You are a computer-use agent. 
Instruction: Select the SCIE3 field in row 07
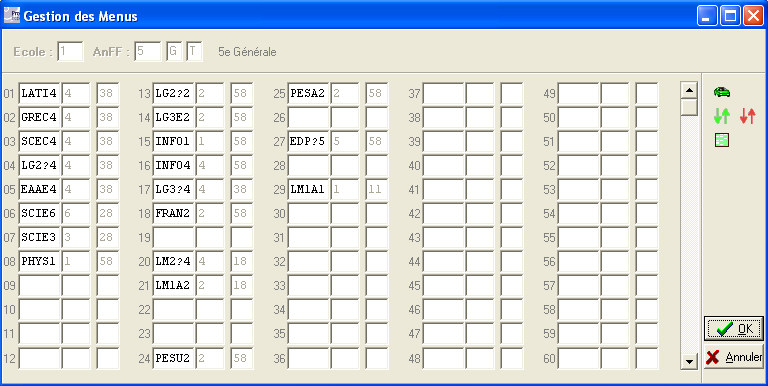[39, 238]
